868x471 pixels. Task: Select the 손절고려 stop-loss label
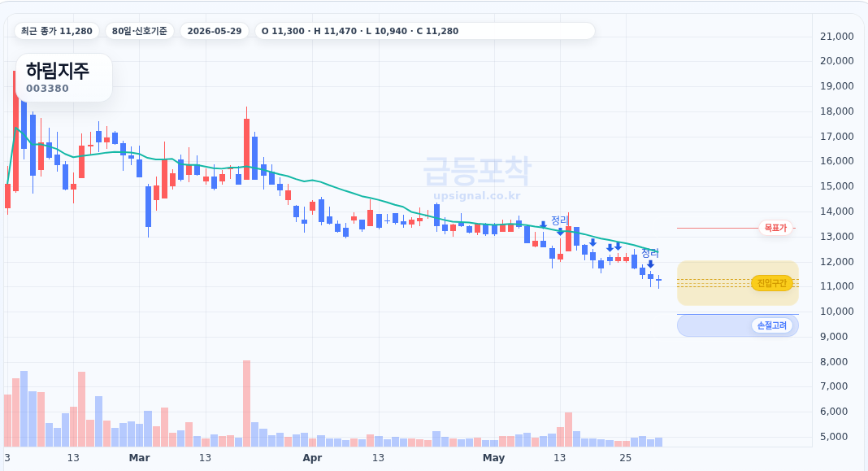(x=771, y=325)
